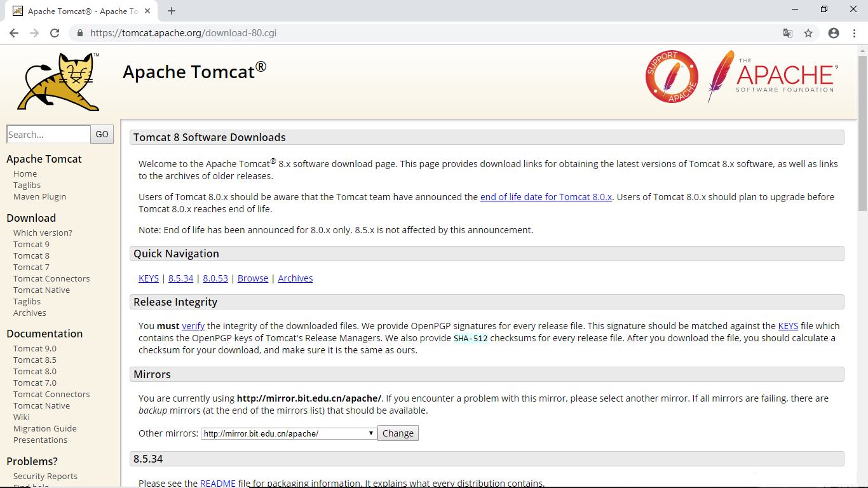Open the KEYS quick navigation link
The height and width of the screenshot is (488, 868).
point(149,278)
